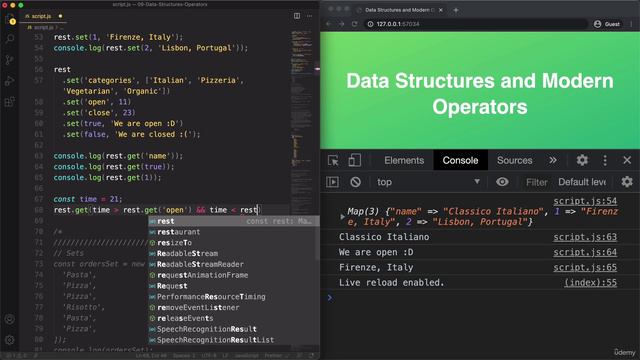Click the console Filter field
Viewport: 640px width, 360px height.
(536, 182)
